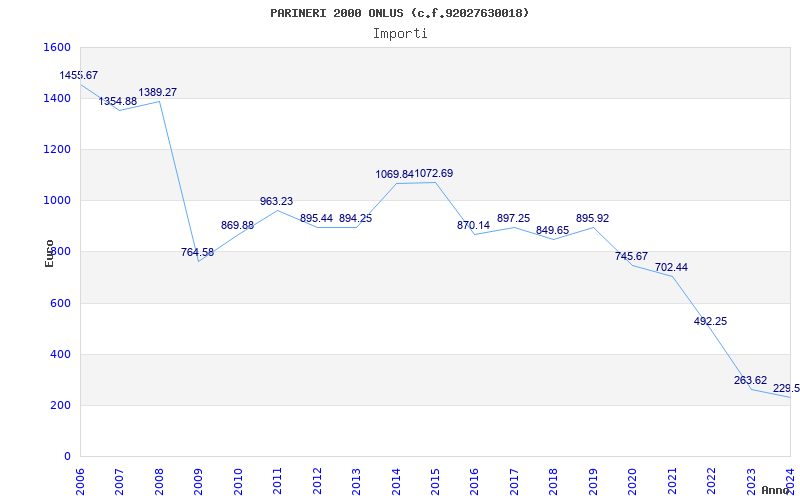Select the 870.14 data label
This screenshot has width=800, height=500.
473,225
